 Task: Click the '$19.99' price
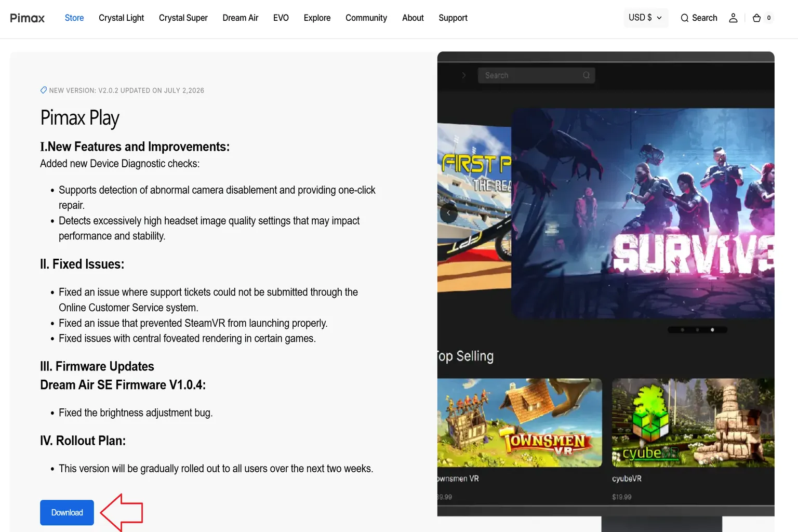tap(622, 497)
